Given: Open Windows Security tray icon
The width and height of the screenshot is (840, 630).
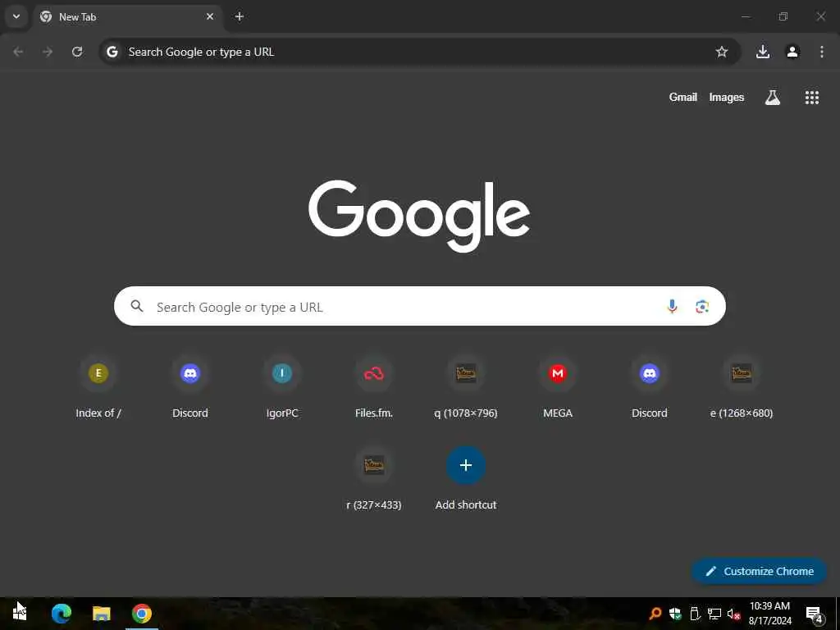Looking at the screenshot, I should (675, 614).
